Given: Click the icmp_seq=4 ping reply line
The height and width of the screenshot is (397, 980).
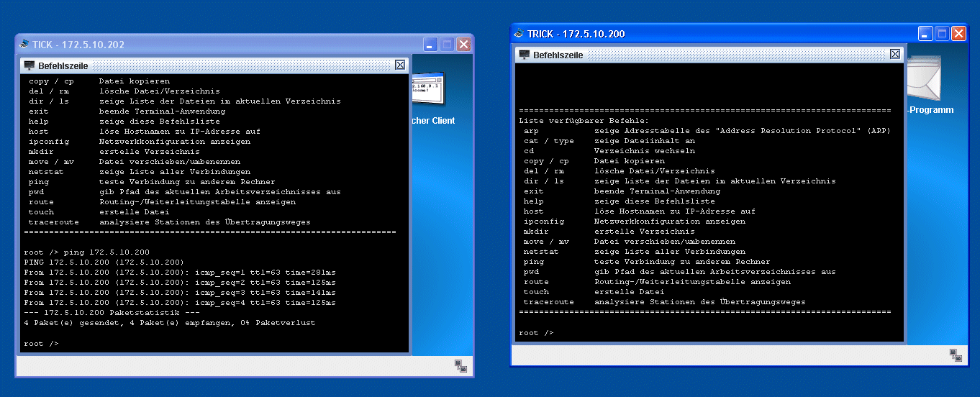Looking at the screenshot, I should click(180, 303).
